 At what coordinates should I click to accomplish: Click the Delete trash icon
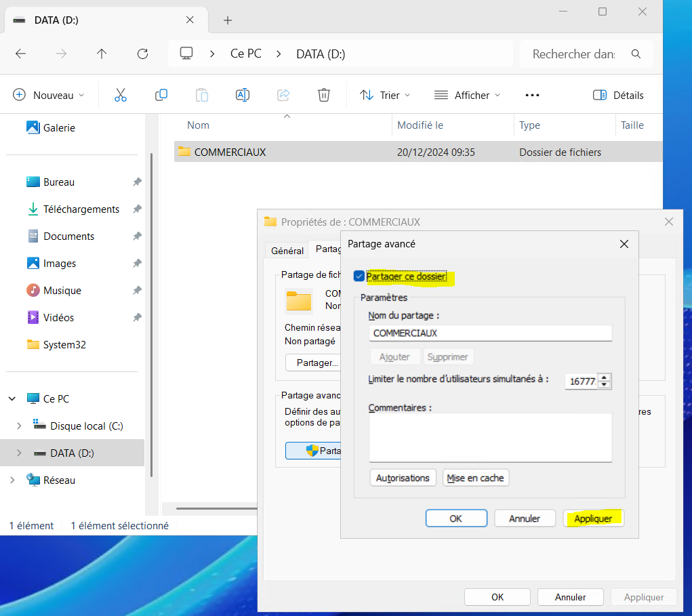point(324,95)
